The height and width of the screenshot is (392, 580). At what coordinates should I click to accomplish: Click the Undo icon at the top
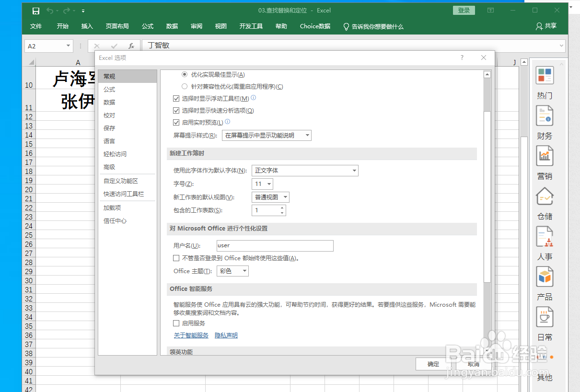50,10
